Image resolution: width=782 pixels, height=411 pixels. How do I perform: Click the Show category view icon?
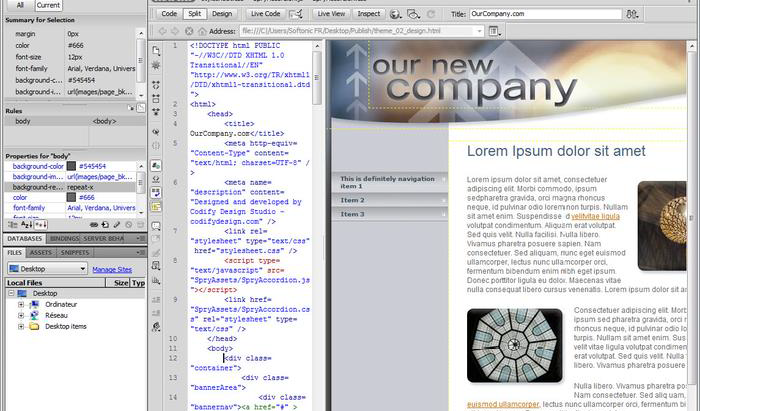[x=12, y=225]
